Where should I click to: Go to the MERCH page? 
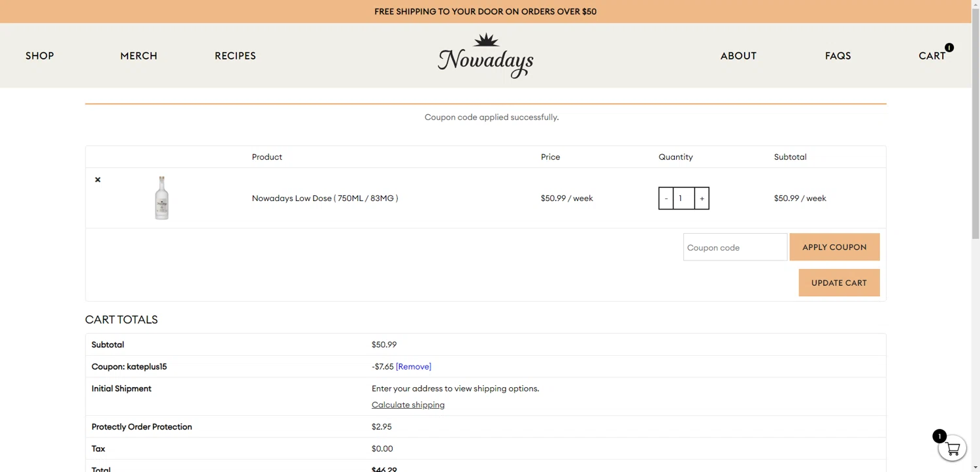[x=139, y=56]
